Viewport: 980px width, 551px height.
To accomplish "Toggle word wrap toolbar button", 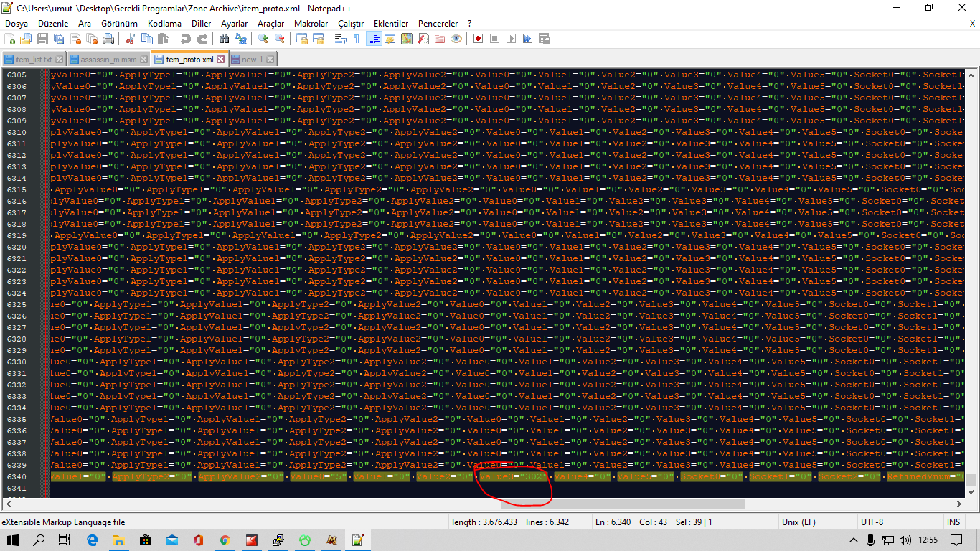I will (x=340, y=39).
